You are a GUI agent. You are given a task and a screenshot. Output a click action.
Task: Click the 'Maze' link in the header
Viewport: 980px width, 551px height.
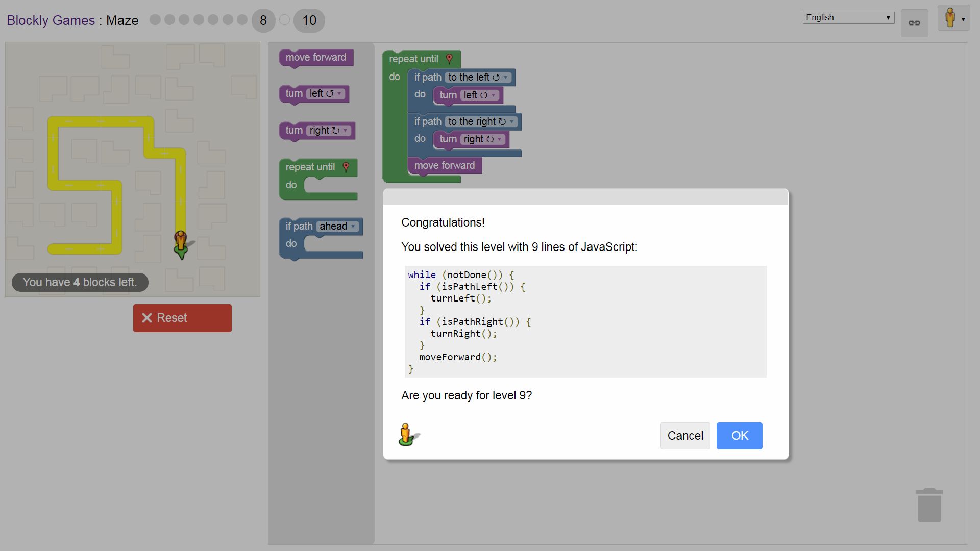point(122,20)
